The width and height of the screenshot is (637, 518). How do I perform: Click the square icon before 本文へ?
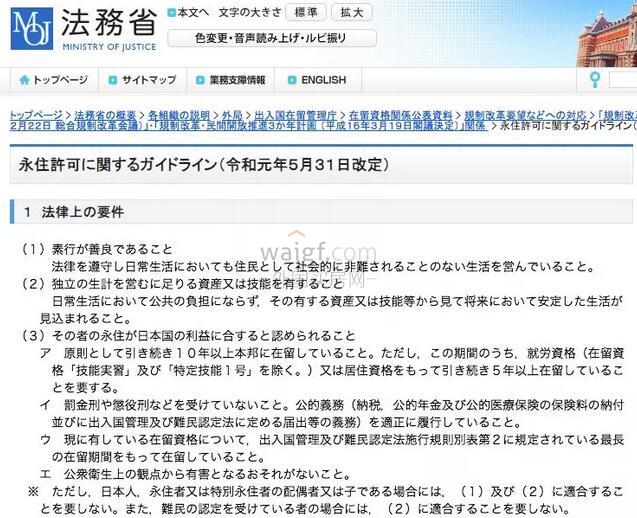tap(172, 13)
